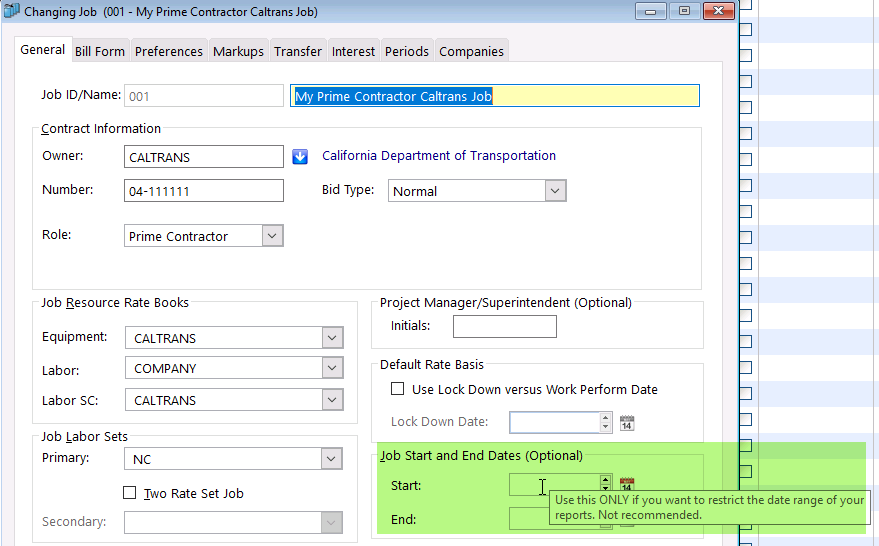This screenshot has width=879, height=546.
Task: Close the Changing Job window
Action: [x=719, y=11]
